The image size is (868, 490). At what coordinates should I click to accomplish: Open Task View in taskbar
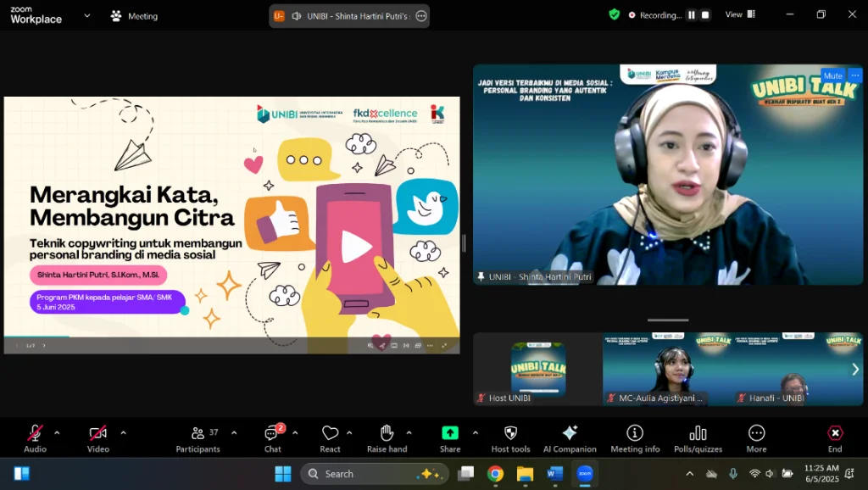point(466,474)
